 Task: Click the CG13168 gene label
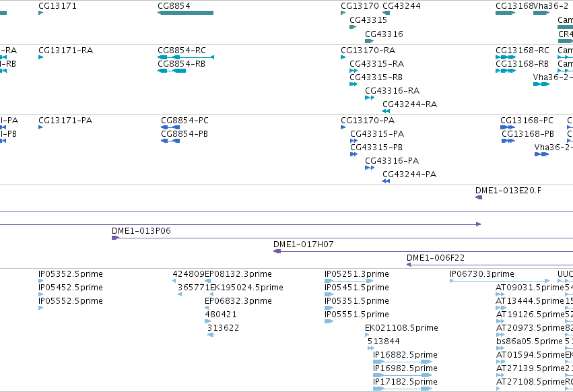click(x=514, y=6)
